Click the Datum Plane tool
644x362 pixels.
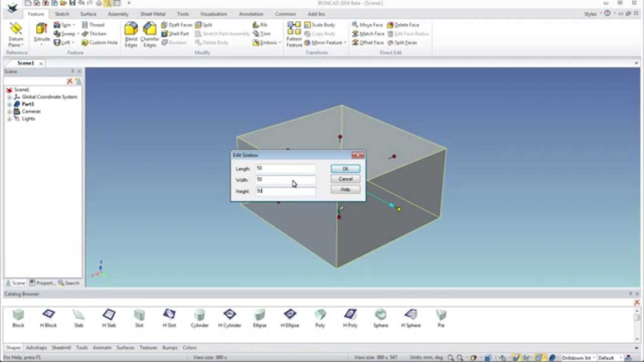[x=16, y=34]
